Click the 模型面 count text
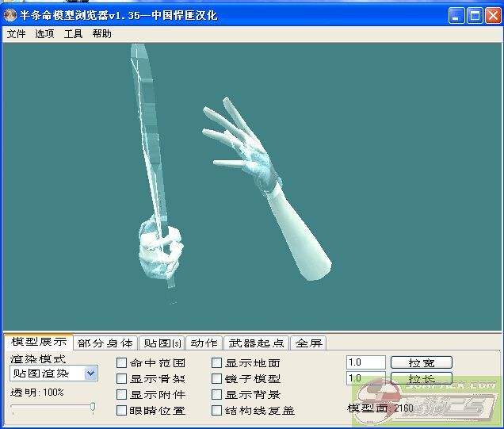The image size is (504, 429). coord(380,408)
